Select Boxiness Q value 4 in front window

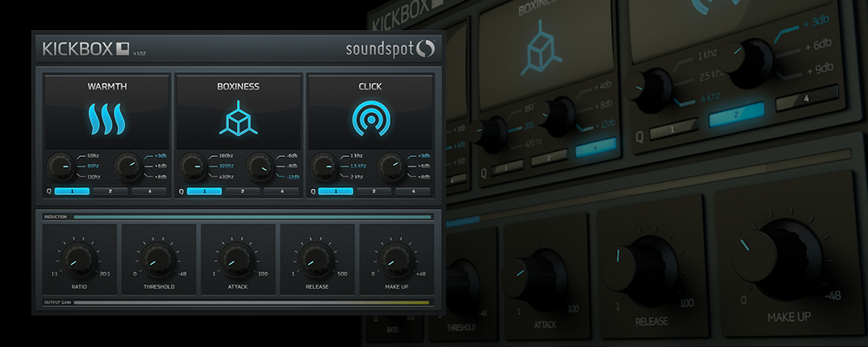281,191
